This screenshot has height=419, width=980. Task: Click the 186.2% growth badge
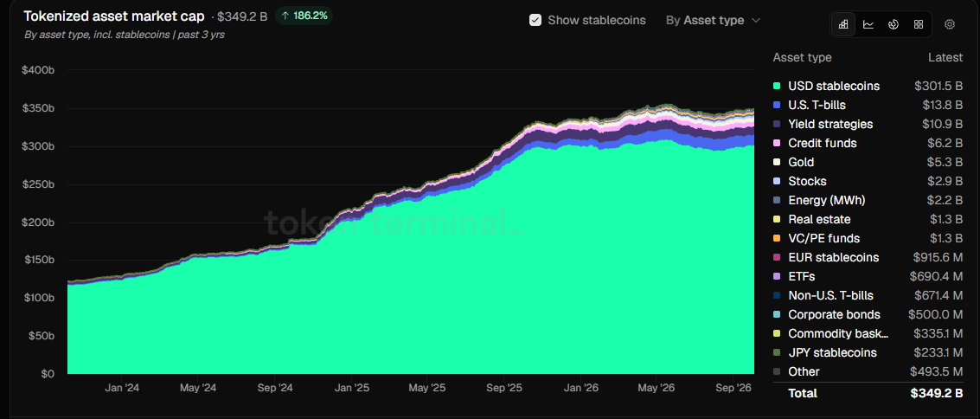pos(304,16)
